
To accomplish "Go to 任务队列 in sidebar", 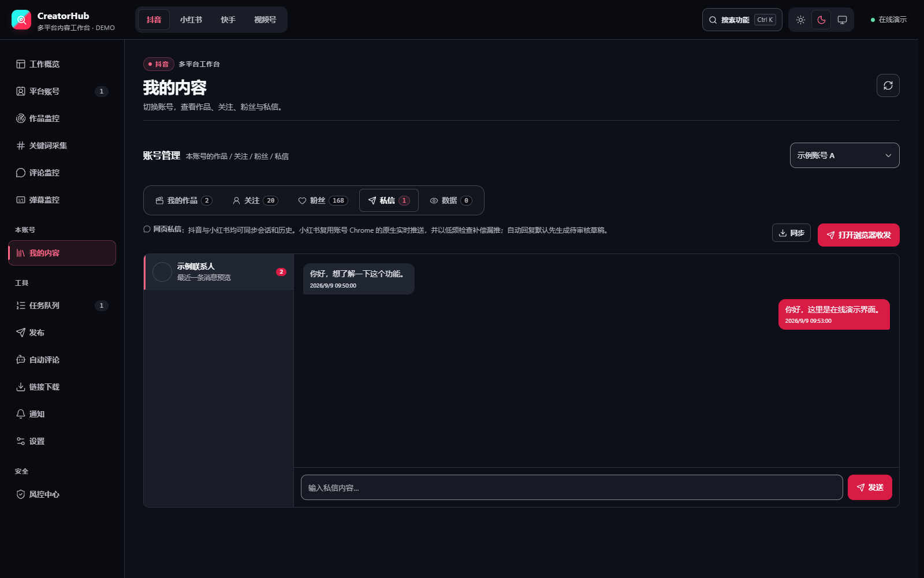I will point(62,305).
